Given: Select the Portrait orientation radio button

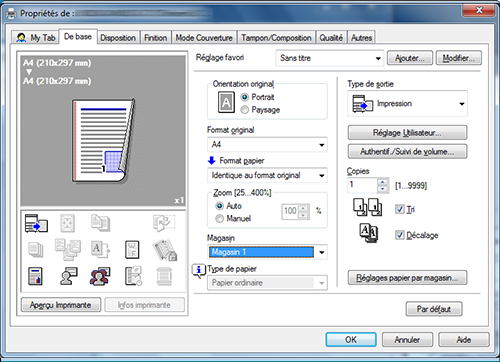Looking at the screenshot, I should pos(245,97).
